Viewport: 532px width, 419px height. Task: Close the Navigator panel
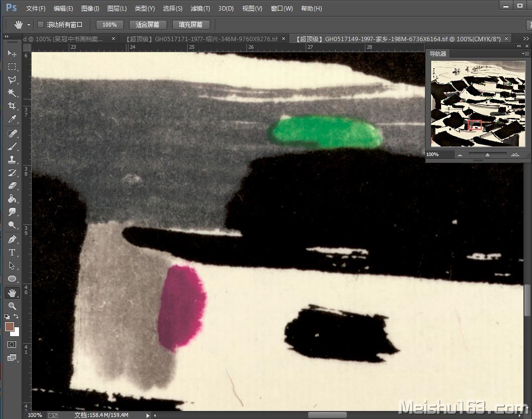[x=527, y=46]
